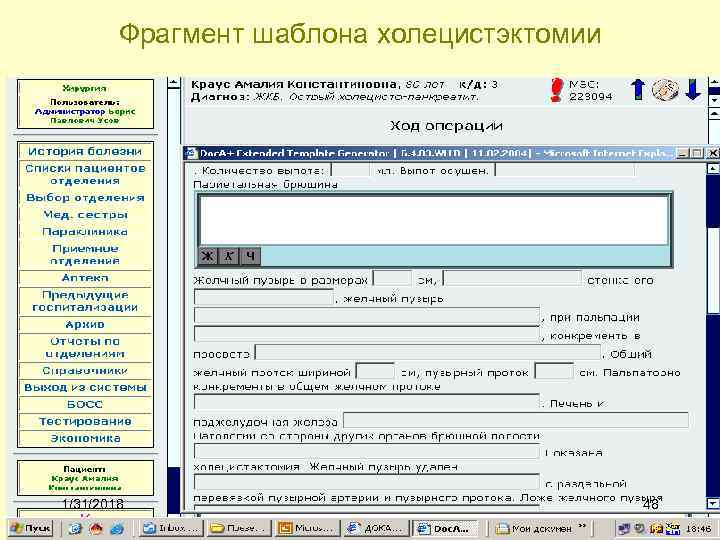Screen dimensions: 720x540
Task: Open История болезни in the sidebar
Action: click(x=85, y=151)
